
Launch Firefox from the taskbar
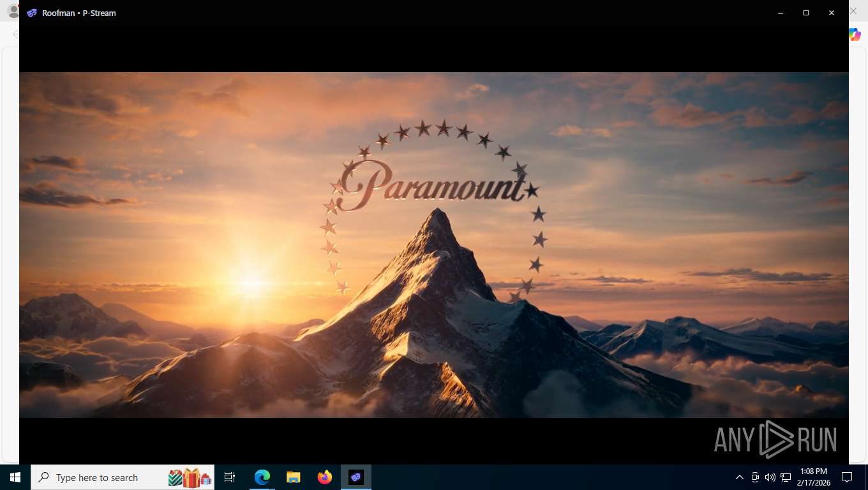point(325,477)
